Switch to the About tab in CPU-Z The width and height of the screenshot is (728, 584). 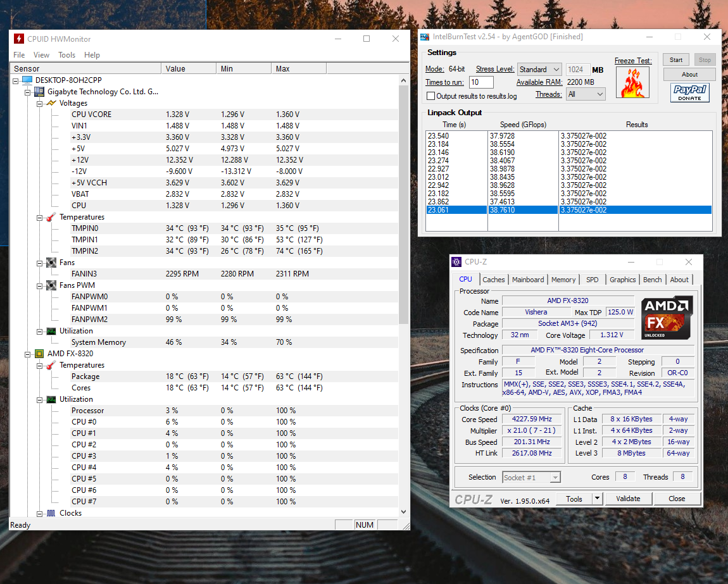[679, 280]
